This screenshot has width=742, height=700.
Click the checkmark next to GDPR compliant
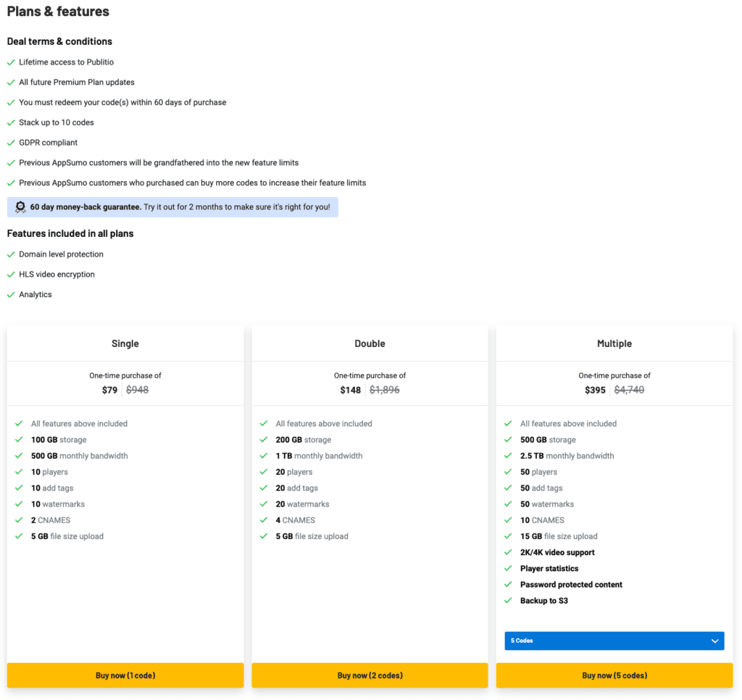click(11, 143)
